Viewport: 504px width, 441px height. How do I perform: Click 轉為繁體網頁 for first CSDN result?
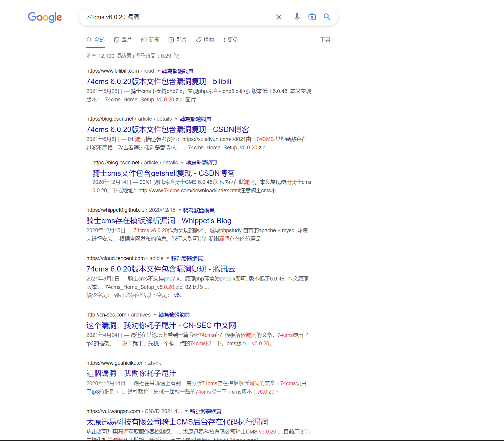point(195,119)
